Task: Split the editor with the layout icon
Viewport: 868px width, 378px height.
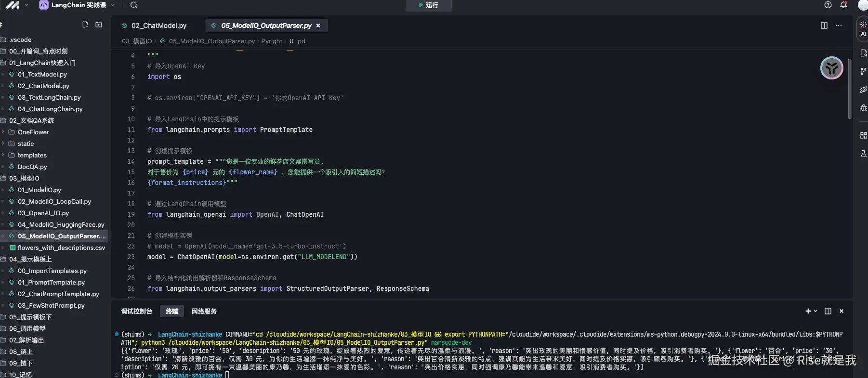Action: pyautogui.click(x=824, y=26)
